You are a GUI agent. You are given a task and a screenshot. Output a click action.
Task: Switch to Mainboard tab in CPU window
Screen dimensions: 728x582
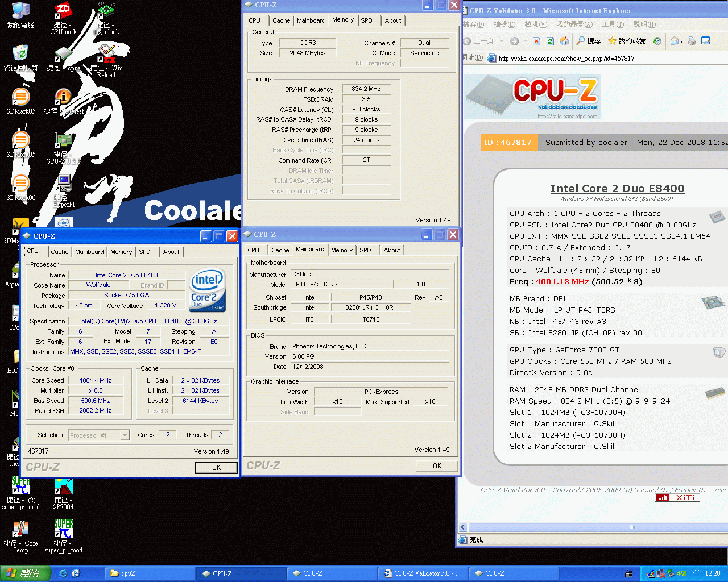89,252
